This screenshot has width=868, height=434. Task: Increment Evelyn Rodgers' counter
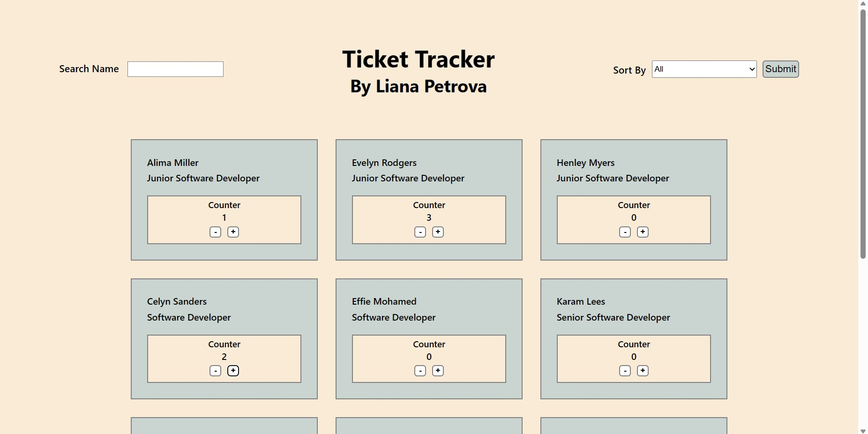pyautogui.click(x=438, y=232)
